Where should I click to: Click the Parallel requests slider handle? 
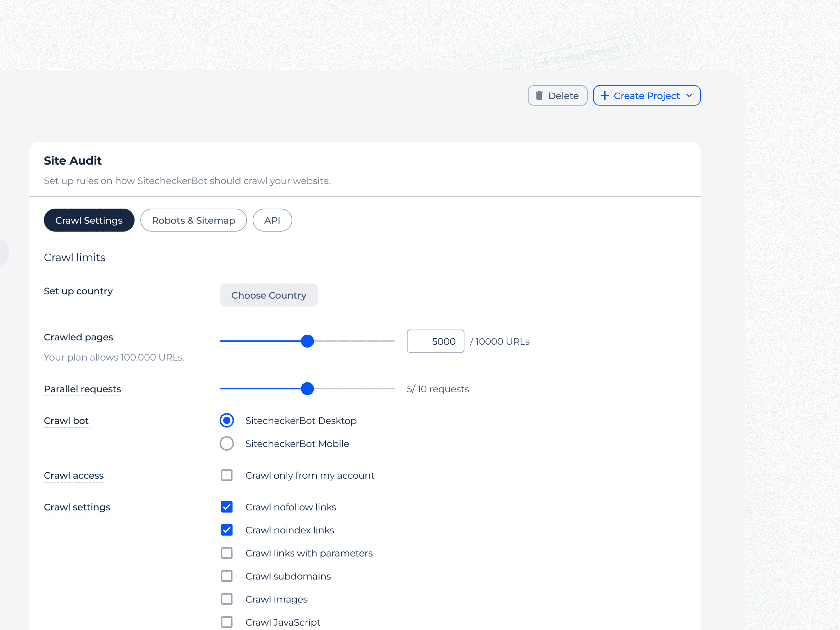point(307,388)
